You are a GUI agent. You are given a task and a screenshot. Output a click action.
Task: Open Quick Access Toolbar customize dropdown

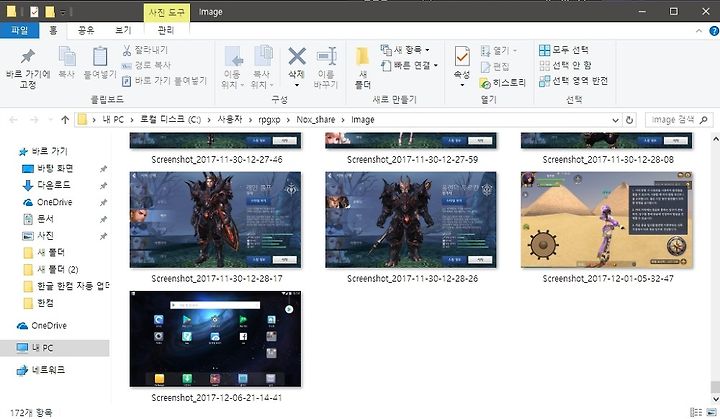[x=63, y=12]
